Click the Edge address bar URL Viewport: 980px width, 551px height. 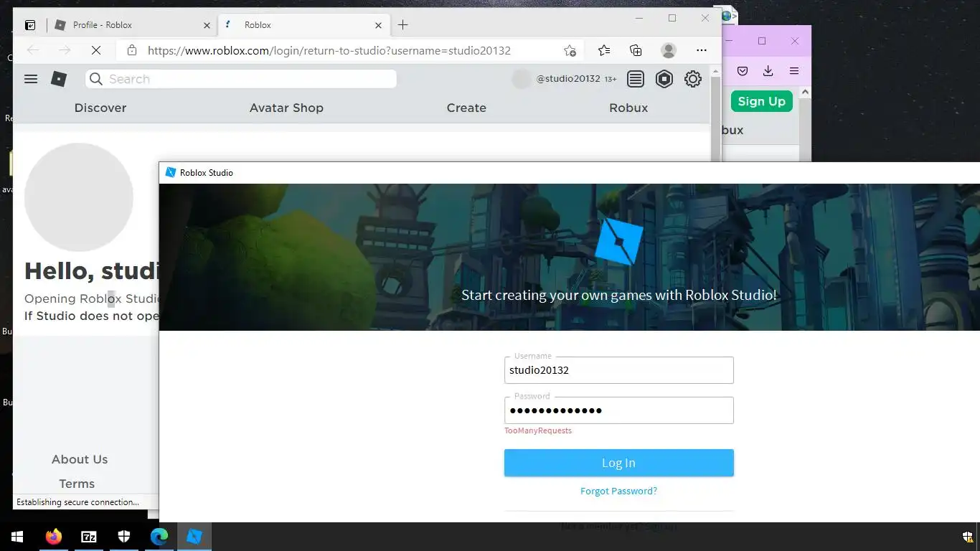(329, 50)
